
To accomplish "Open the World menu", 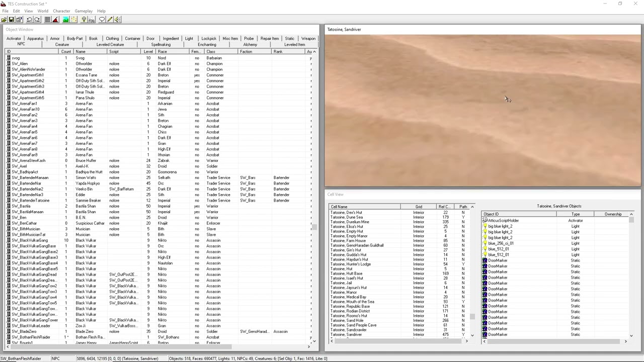I will pos(43,11).
